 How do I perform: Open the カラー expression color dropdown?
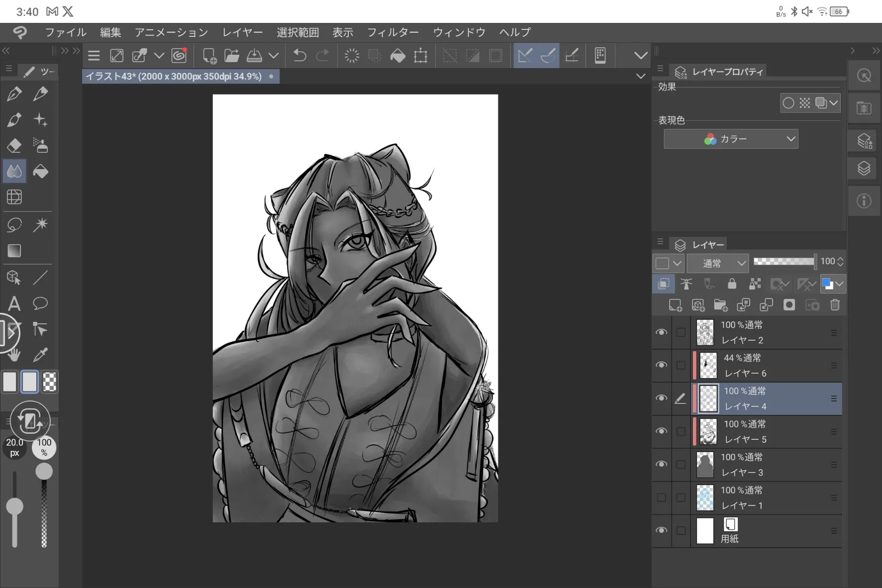click(x=731, y=139)
